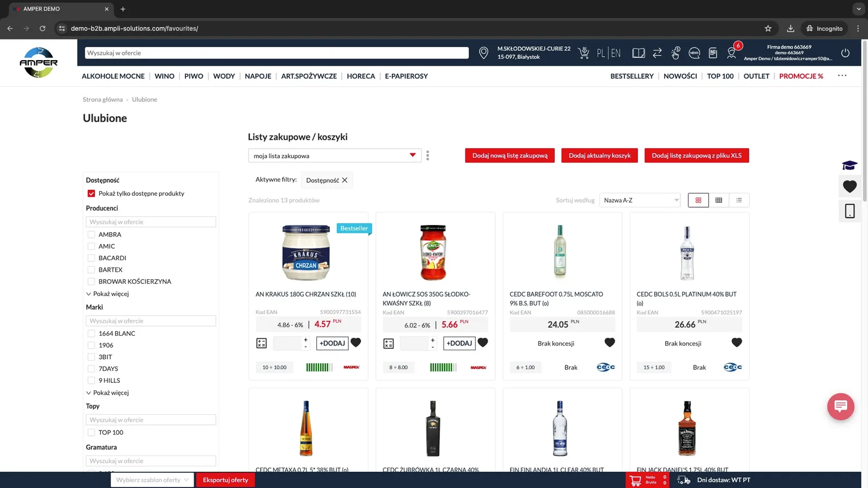Click the mobile phone sidebar icon
Image resolution: width=868 pixels, height=488 pixels.
(x=850, y=211)
